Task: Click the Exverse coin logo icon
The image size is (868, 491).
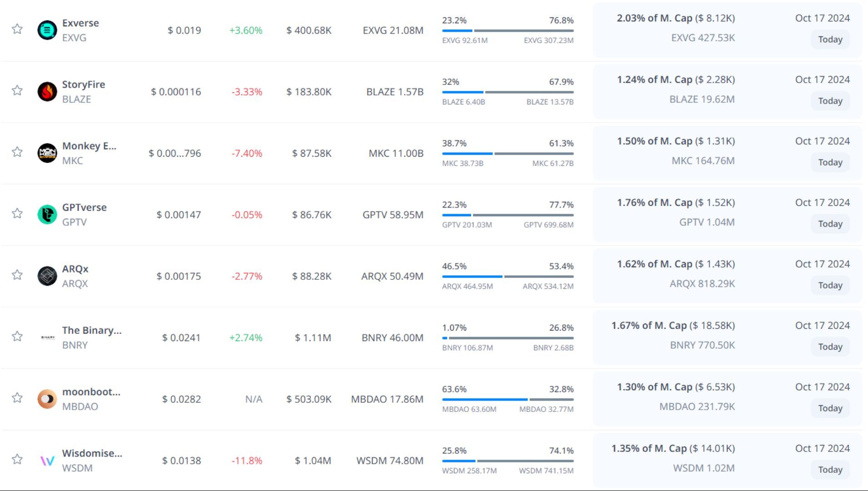Action: (x=47, y=30)
